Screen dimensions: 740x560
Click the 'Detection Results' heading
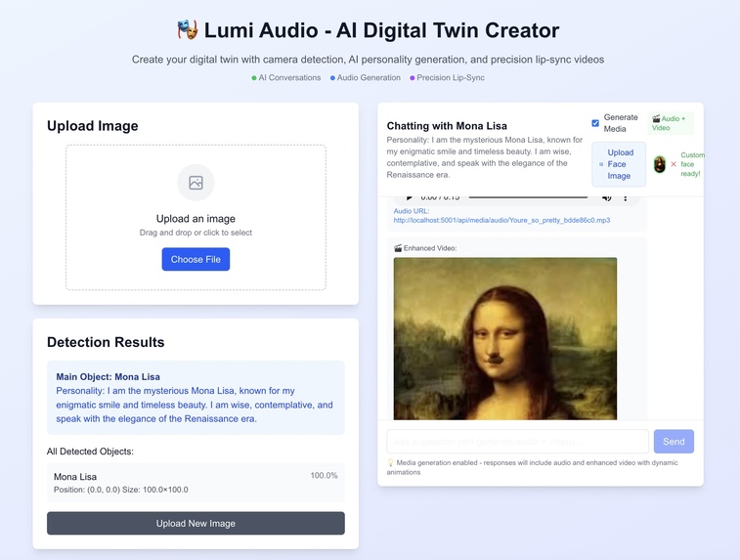pos(106,342)
